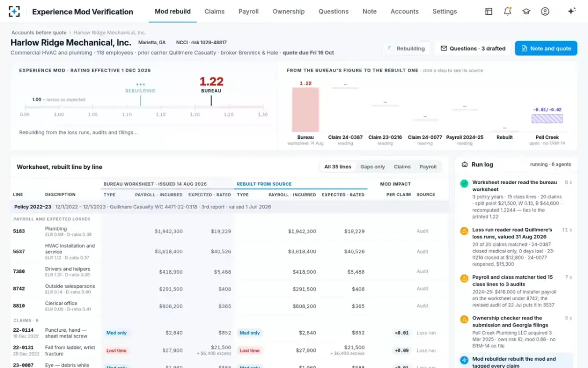Click the bureau Lost time tag for claim 22-0131
The width and height of the screenshot is (588, 368).
[117, 351]
